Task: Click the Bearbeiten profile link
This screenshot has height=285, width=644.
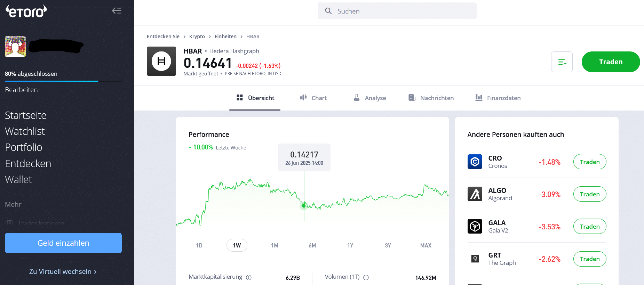Action: pos(21,90)
